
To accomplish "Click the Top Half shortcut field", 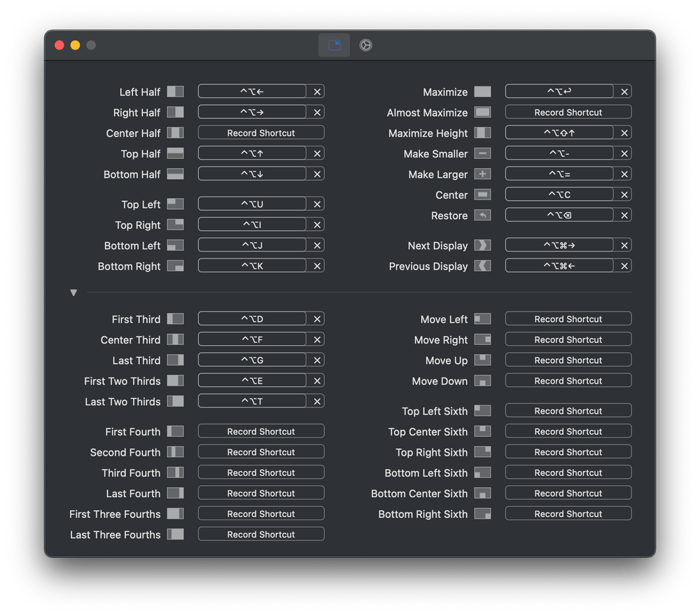I will pos(252,153).
